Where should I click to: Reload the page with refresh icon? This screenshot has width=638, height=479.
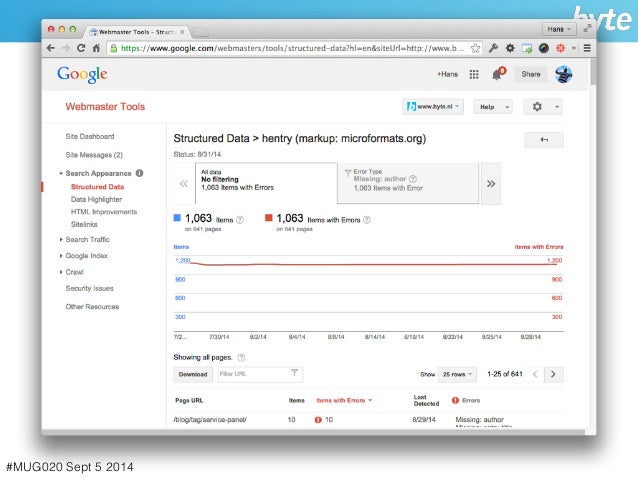click(x=81, y=48)
